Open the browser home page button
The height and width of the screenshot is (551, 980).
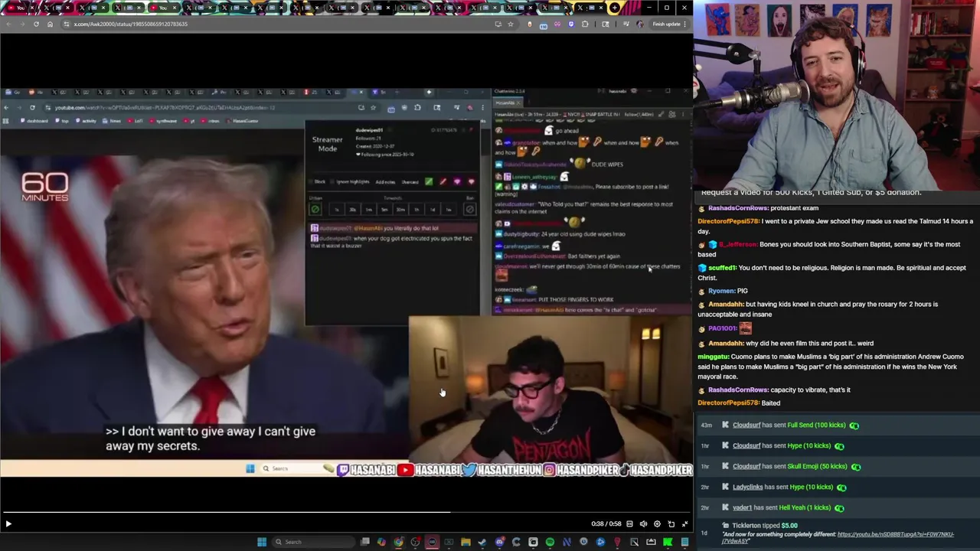pyautogui.click(x=50, y=24)
